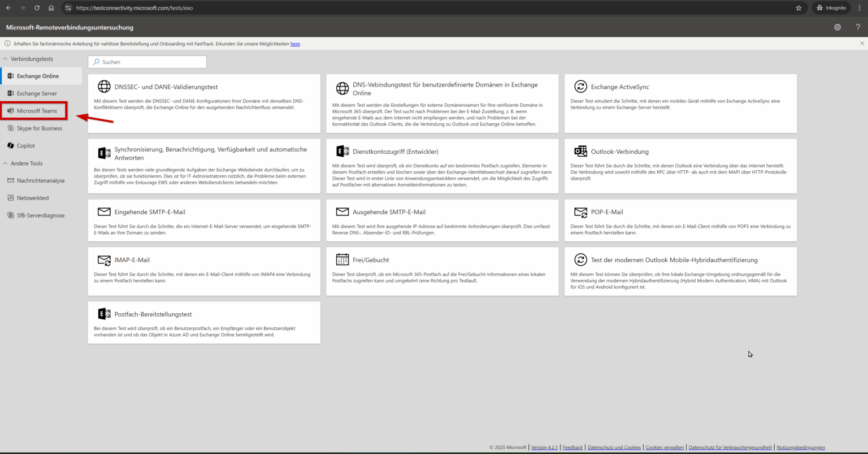Click the Frei/Gebucht calendar icon
The width and height of the screenshot is (868, 454).
(x=342, y=260)
